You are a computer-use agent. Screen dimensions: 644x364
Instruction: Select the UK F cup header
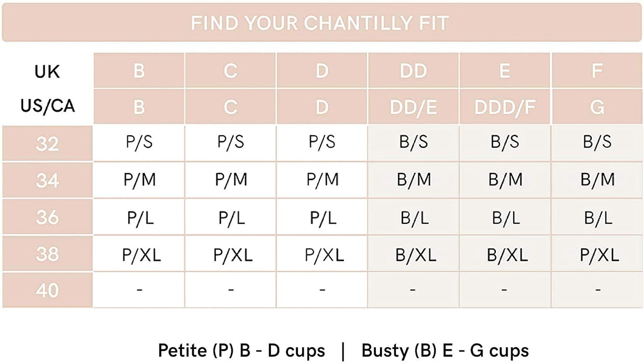(x=597, y=71)
